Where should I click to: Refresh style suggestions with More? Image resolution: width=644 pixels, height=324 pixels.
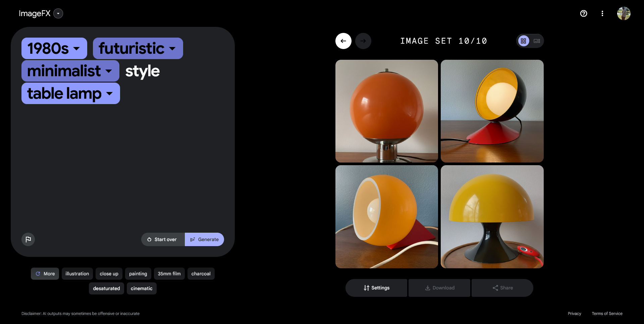pyautogui.click(x=45, y=274)
